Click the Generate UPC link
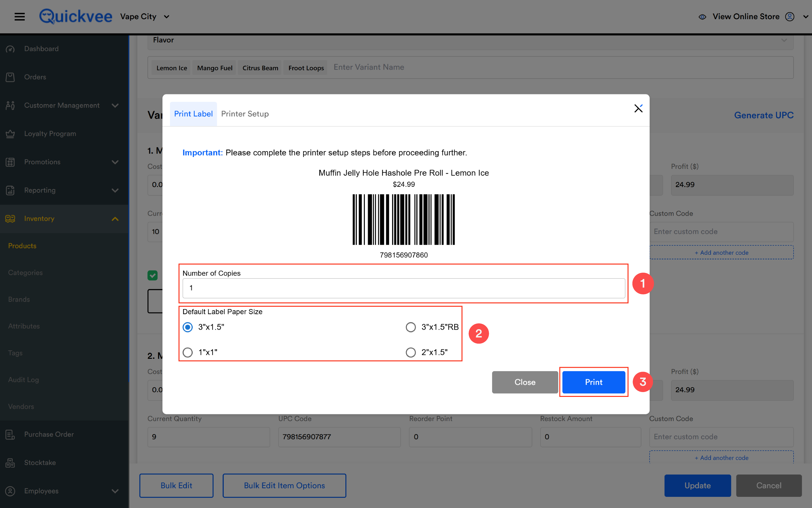Image resolution: width=812 pixels, height=508 pixels. click(x=764, y=115)
